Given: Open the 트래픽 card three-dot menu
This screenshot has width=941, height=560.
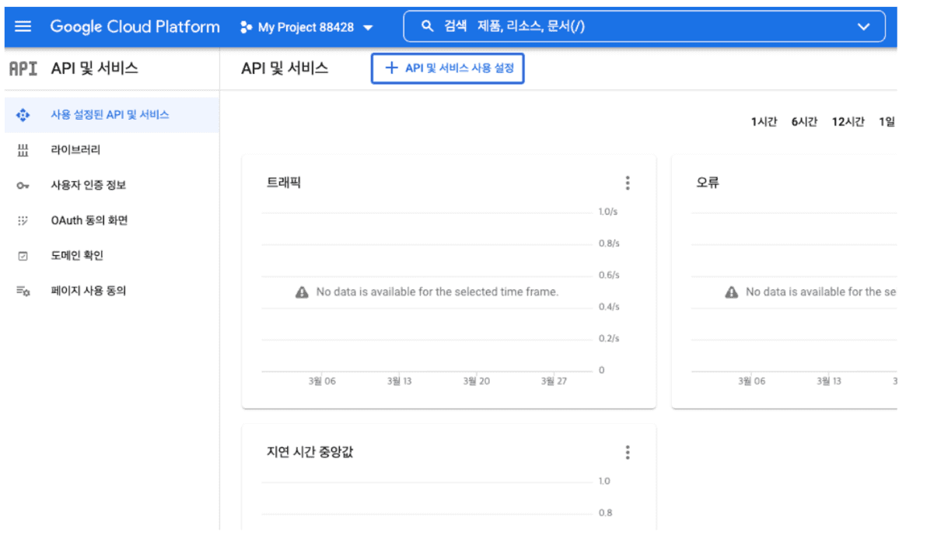Looking at the screenshot, I should pos(628,183).
